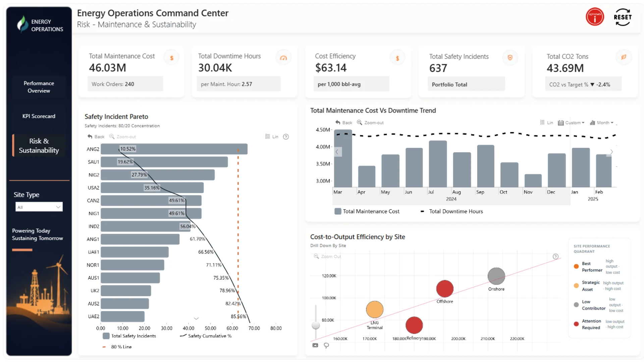Click the per Maint. Hour: 2.57 box
The image size is (644, 362).
pos(238,84)
